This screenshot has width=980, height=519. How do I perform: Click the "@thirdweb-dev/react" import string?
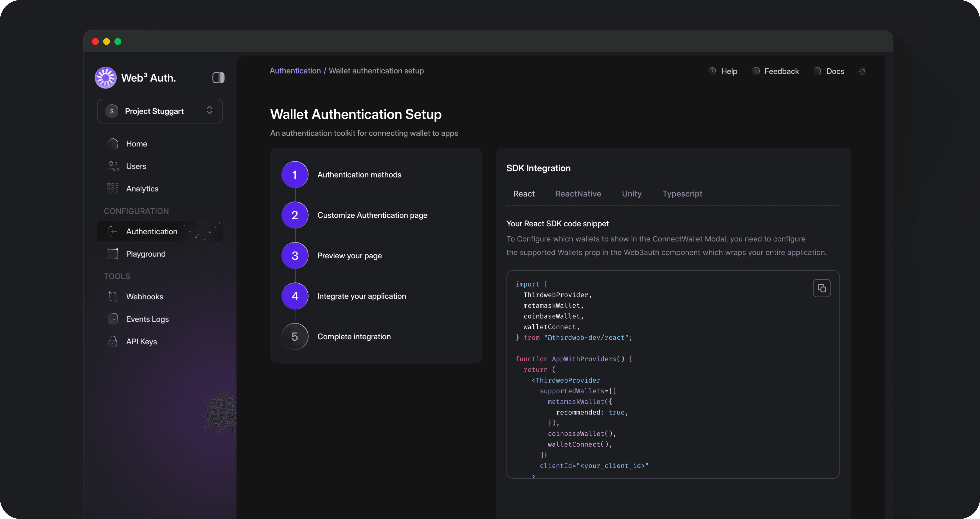(586, 338)
